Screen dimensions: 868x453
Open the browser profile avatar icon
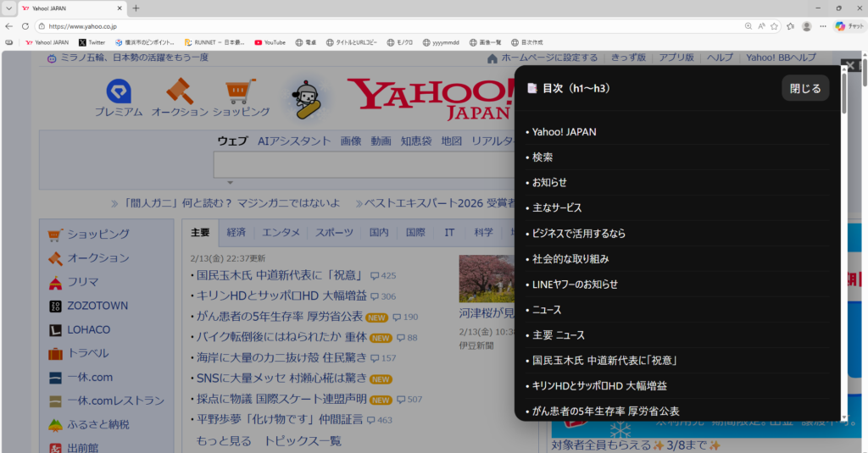(807, 26)
